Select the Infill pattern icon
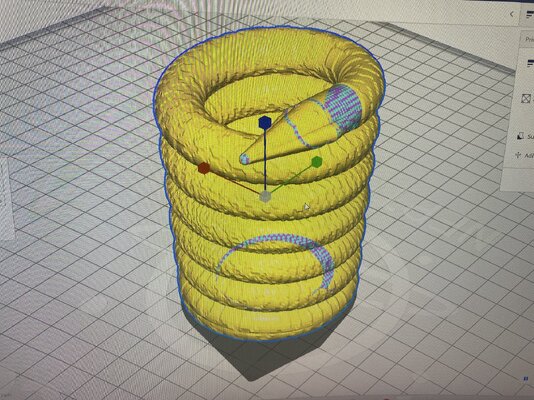This screenshot has height=400, width=534. (526, 98)
